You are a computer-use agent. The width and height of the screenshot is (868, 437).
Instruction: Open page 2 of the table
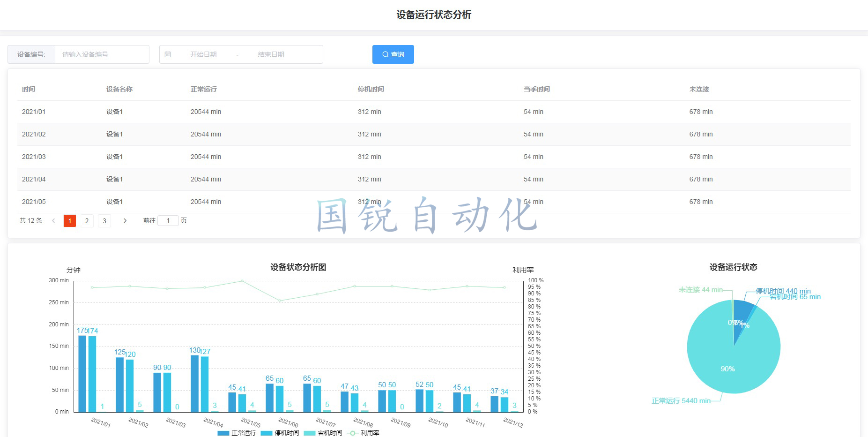click(87, 221)
